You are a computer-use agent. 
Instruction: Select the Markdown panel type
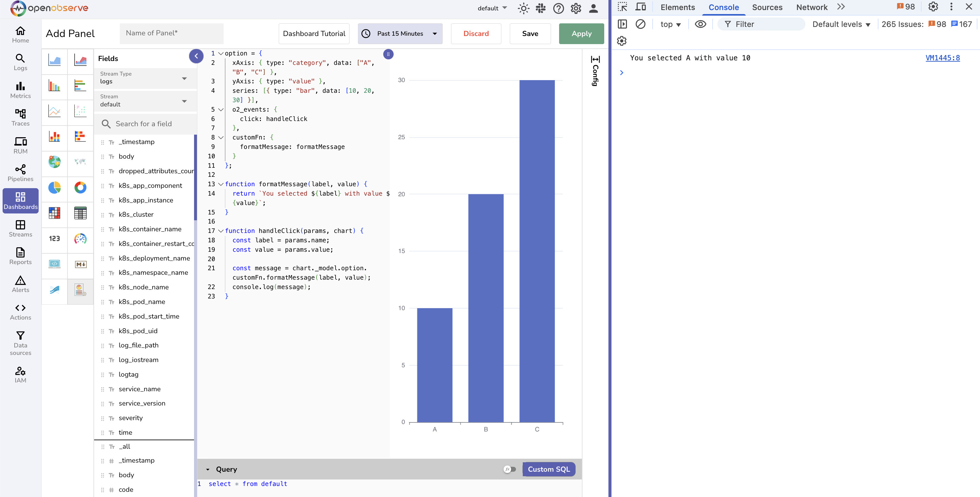[x=80, y=265]
